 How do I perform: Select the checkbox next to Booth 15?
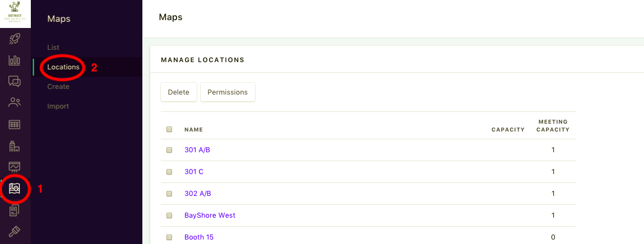pyautogui.click(x=169, y=237)
